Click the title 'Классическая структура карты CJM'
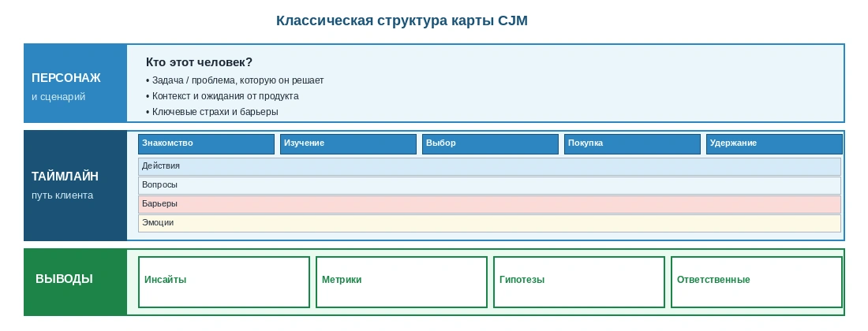Image resolution: width=868 pixels, height=331 pixels. pyautogui.click(x=402, y=21)
